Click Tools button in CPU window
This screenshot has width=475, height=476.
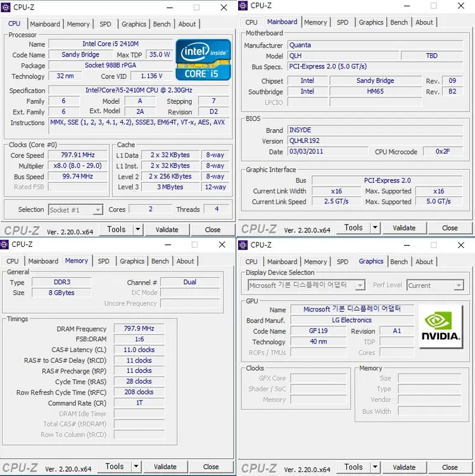tap(117, 229)
